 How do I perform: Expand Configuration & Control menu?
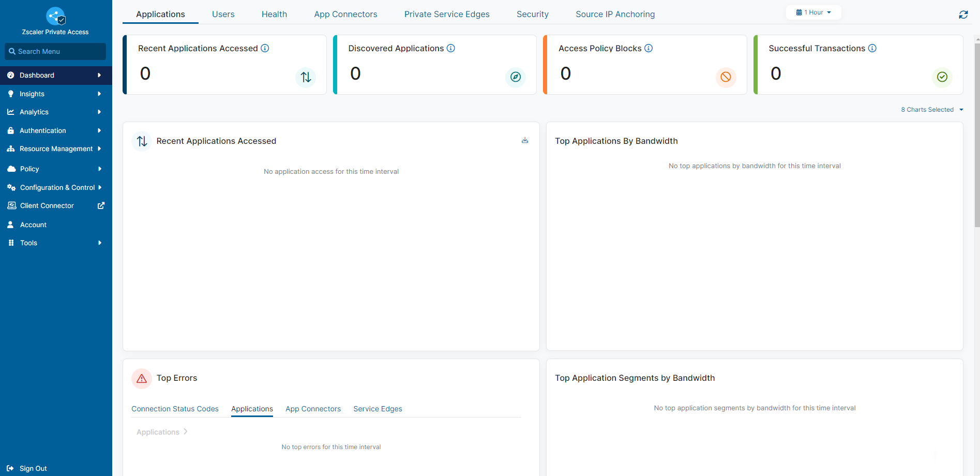pyautogui.click(x=56, y=187)
